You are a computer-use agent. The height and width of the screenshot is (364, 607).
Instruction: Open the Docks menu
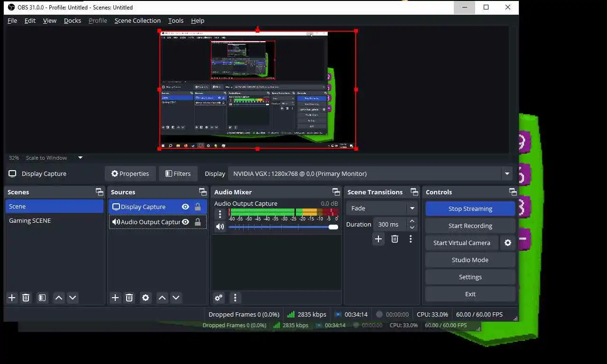coord(73,20)
